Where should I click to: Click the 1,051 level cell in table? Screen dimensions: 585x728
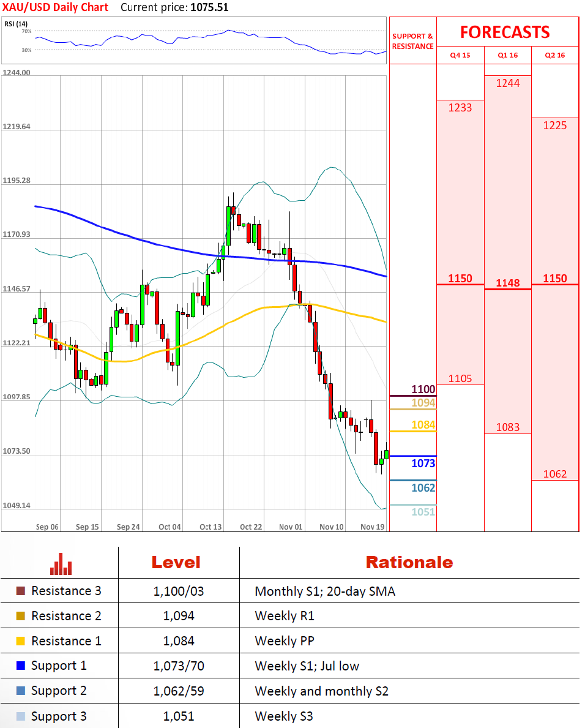pos(178,716)
